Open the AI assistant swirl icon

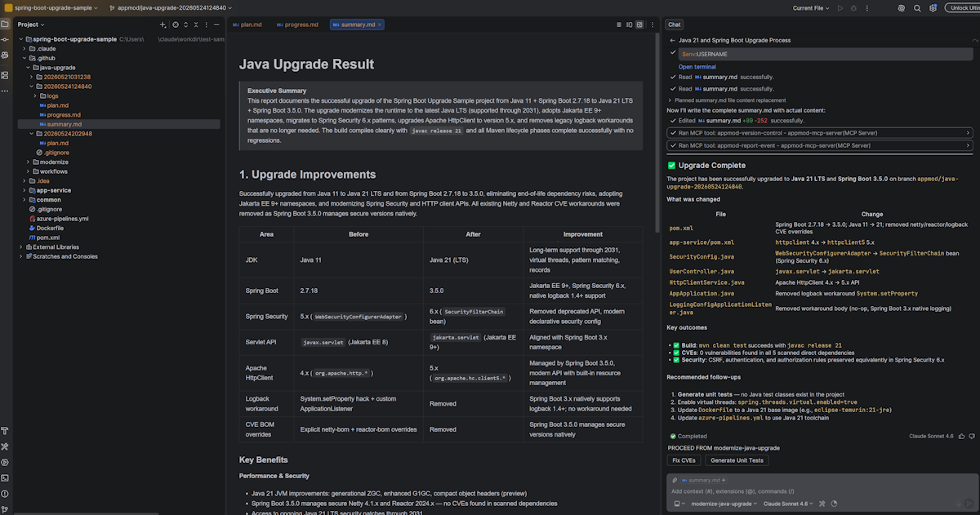[x=902, y=7]
